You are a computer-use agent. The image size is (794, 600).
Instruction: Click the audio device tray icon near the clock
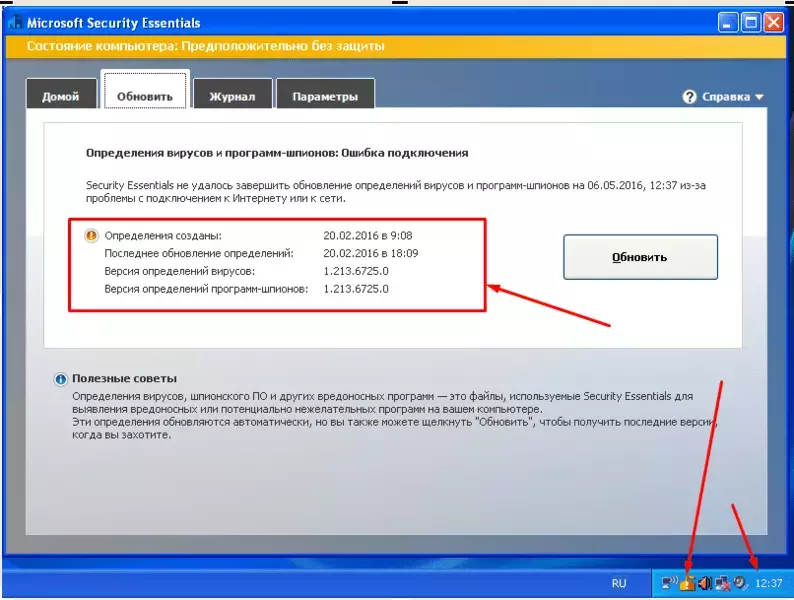[741, 583]
